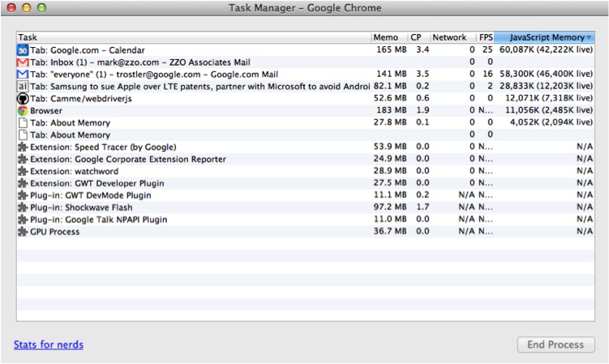Click the green zoom button of Task Manager window
The image size is (609, 364).
click(41, 7)
